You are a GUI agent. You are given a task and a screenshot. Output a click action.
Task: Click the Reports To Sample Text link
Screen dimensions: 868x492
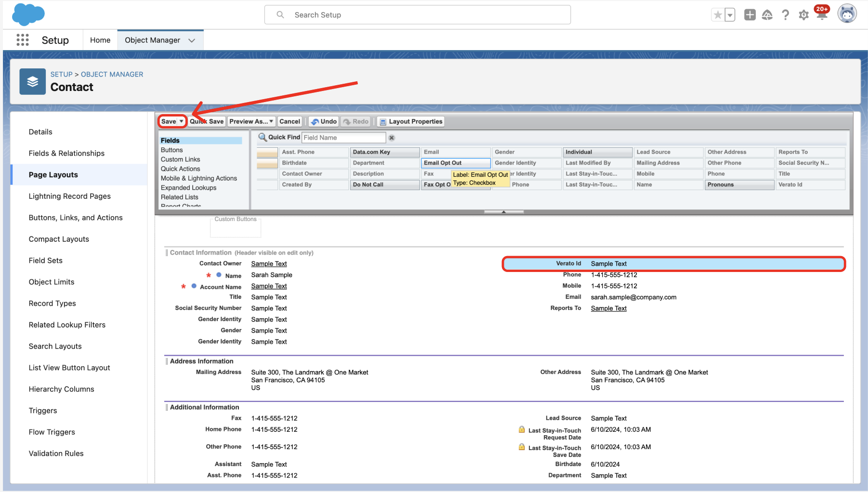609,308
